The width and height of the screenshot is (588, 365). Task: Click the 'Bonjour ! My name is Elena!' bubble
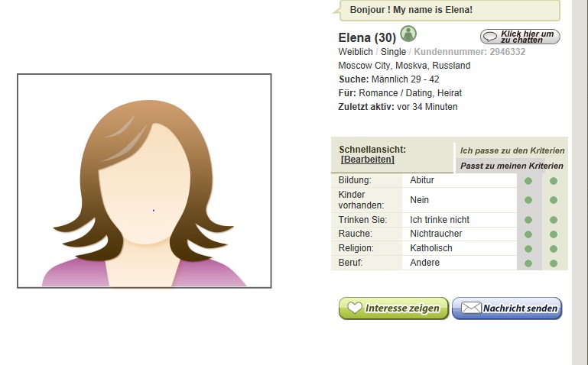click(450, 10)
